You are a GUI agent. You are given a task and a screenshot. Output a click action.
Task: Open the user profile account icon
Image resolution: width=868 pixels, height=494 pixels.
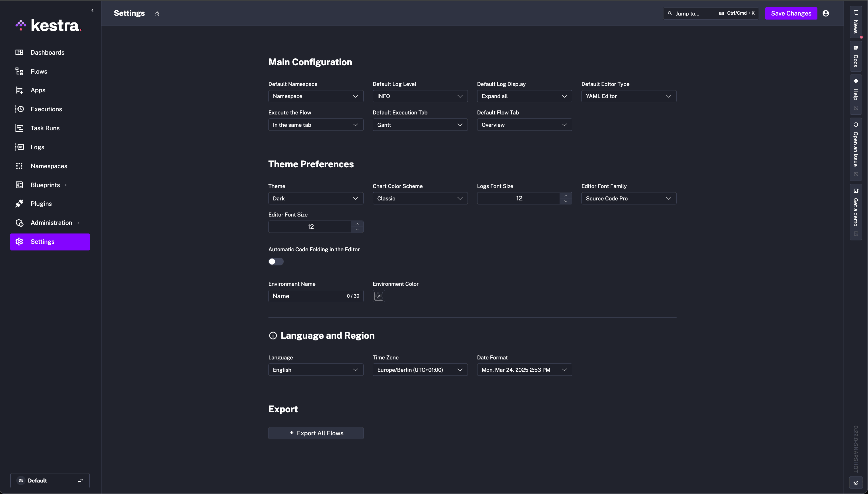coord(826,13)
